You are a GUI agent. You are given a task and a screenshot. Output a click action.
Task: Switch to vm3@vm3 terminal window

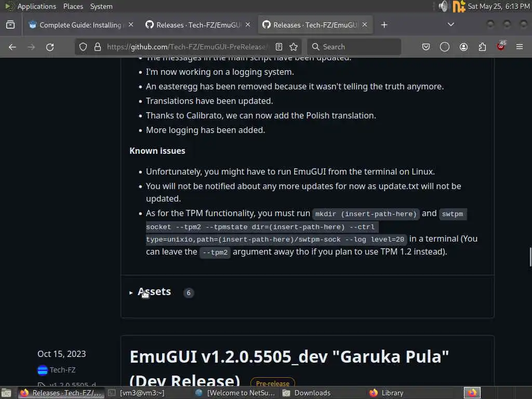[137, 393]
